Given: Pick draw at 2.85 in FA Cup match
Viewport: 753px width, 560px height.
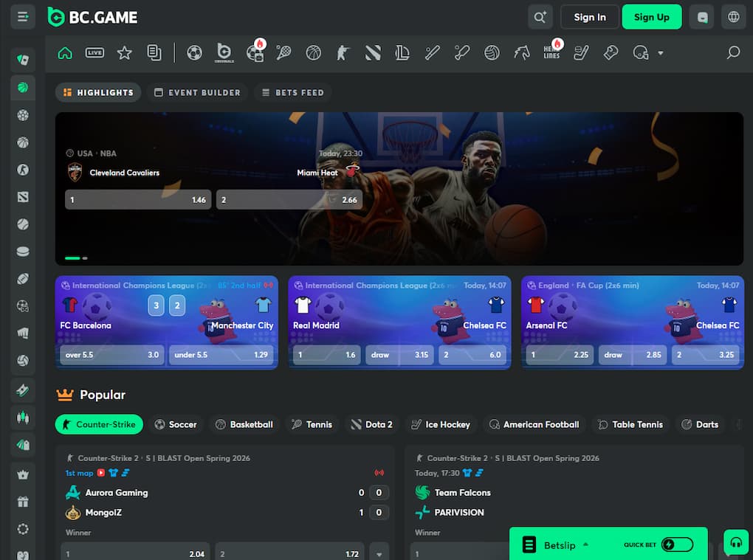Looking at the screenshot, I should tap(633, 355).
